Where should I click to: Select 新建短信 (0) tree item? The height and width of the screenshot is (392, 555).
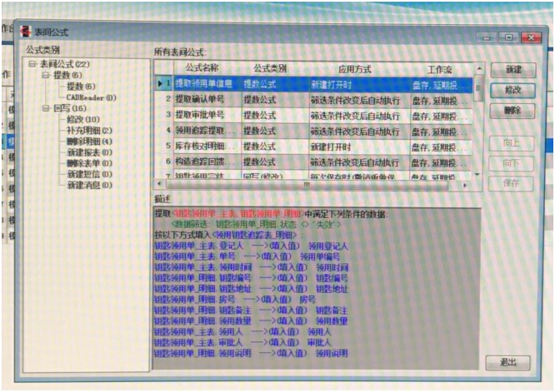click(89, 174)
